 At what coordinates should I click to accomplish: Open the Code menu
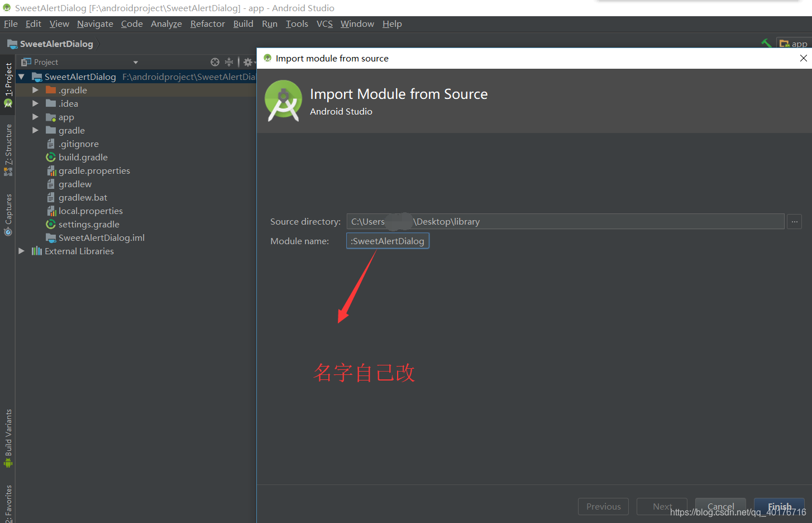click(132, 23)
